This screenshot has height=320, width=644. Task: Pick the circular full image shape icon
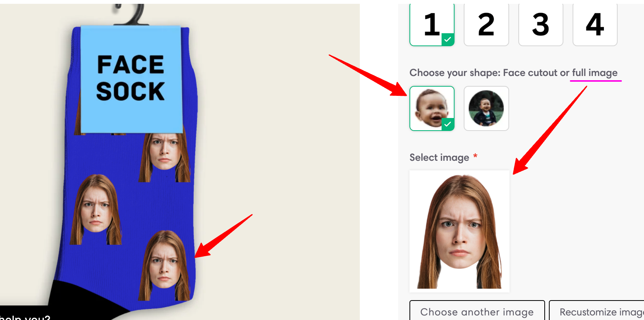[x=486, y=108]
